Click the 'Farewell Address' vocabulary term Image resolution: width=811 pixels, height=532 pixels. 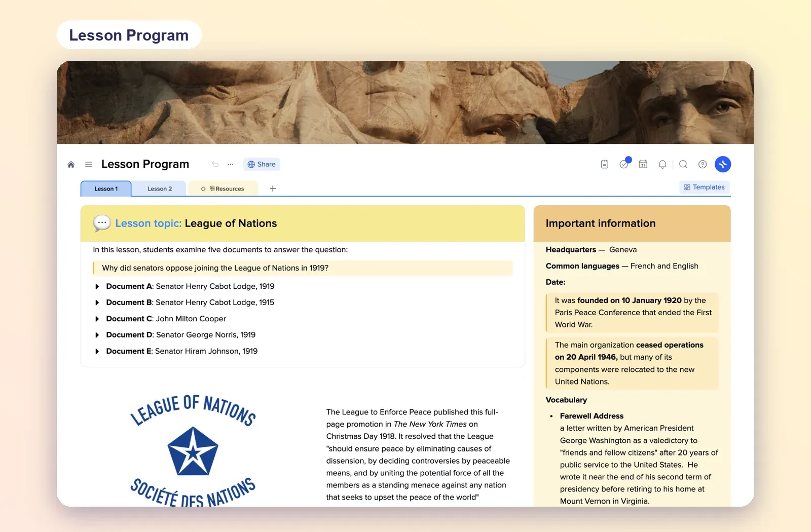[592, 416]
